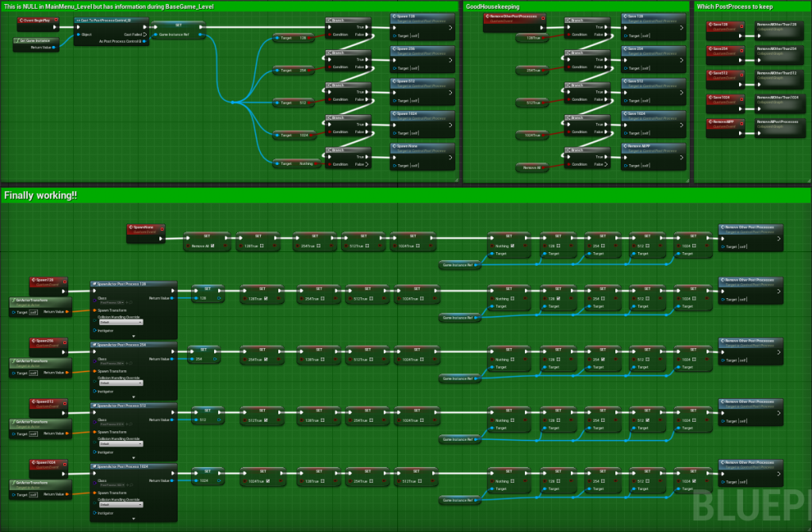The width and height of the screenshot is (812, 532).
Task: Select the Event BeginPlay node icon
Action: tap(21, 20)
